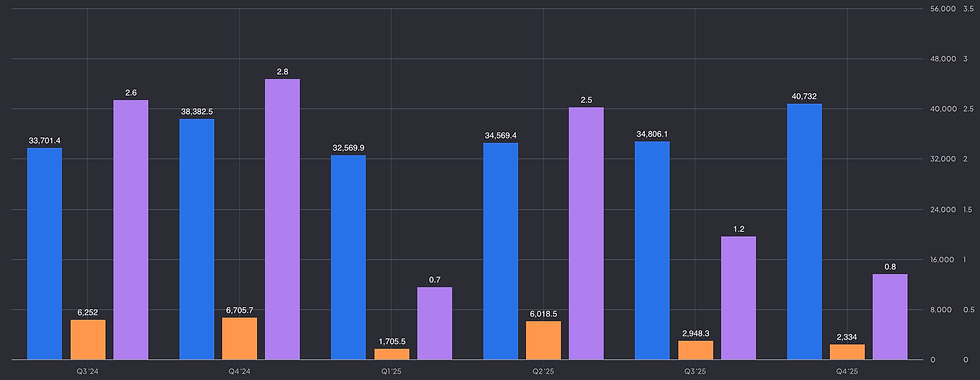Click the orange Q2'25 bar labeled 6,018.5
The height and width of the screenshot is (380, 980).
point(543,340)
